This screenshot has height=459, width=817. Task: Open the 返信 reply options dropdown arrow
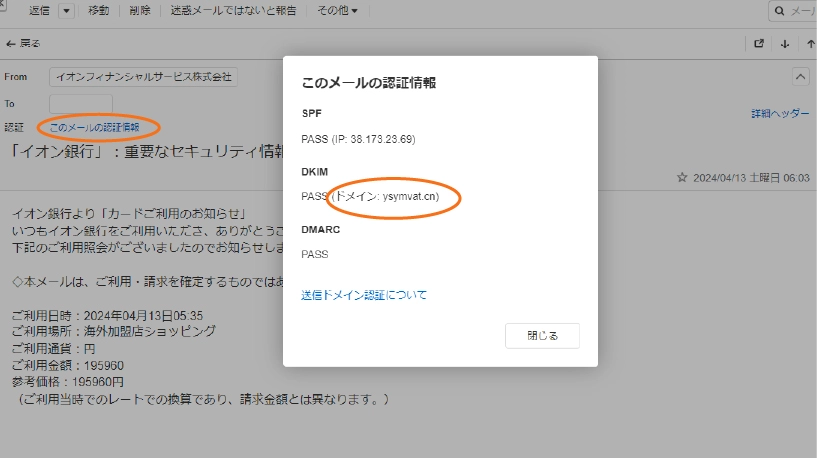(x=67, y=11)
